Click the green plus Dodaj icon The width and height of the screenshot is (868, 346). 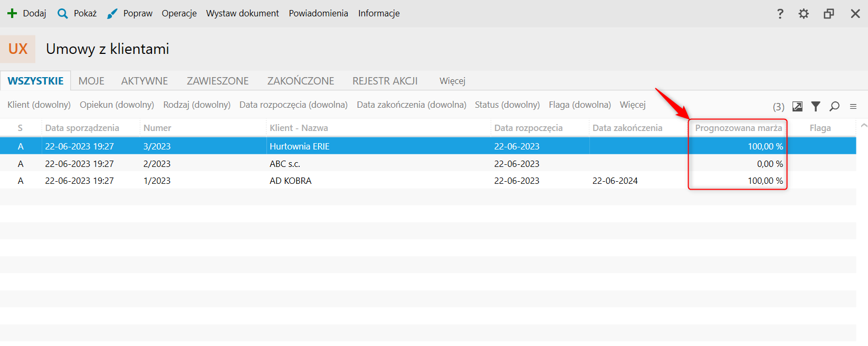(12, 13)
